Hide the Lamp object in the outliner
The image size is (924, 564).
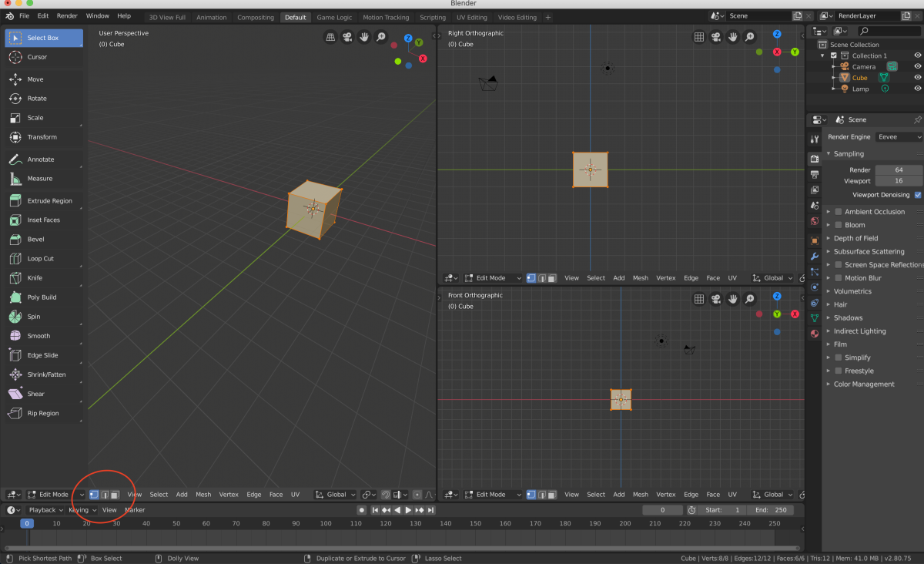(x=918, y=89)
